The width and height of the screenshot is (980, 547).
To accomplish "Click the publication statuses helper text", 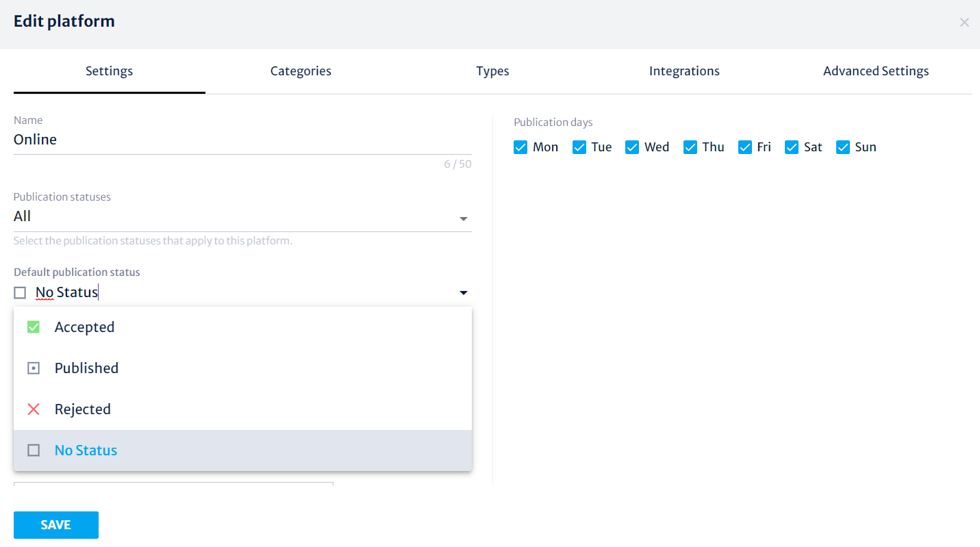I will pyautogui.click(x=153, y=241).
